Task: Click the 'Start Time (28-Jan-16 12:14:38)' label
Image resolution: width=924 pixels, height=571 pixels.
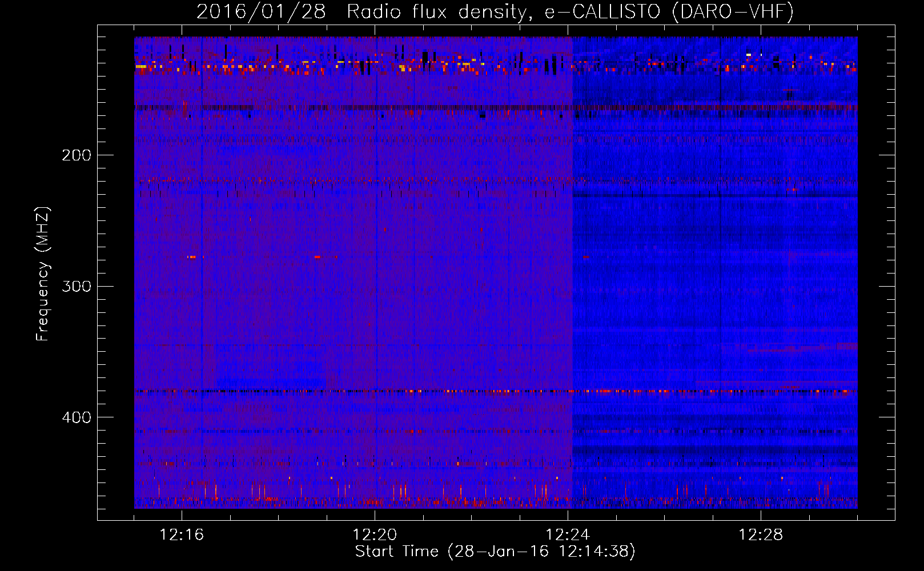Action: point(495,552)
